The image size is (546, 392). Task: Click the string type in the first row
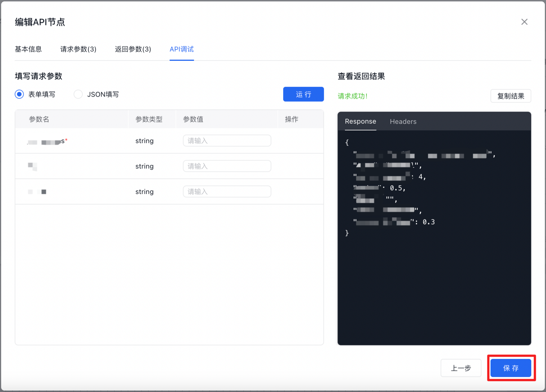coord(144,141)
